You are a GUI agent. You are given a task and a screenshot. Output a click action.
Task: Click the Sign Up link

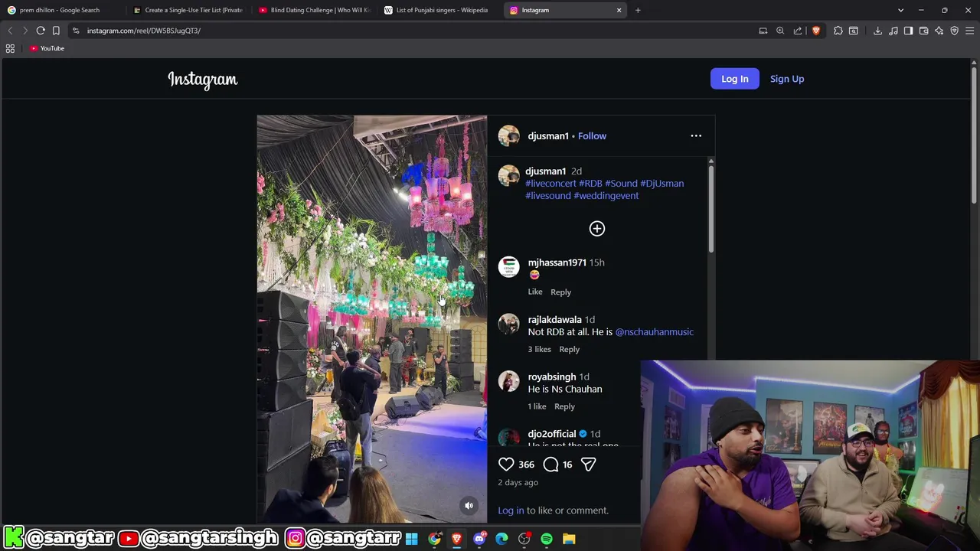click(787, 79)
